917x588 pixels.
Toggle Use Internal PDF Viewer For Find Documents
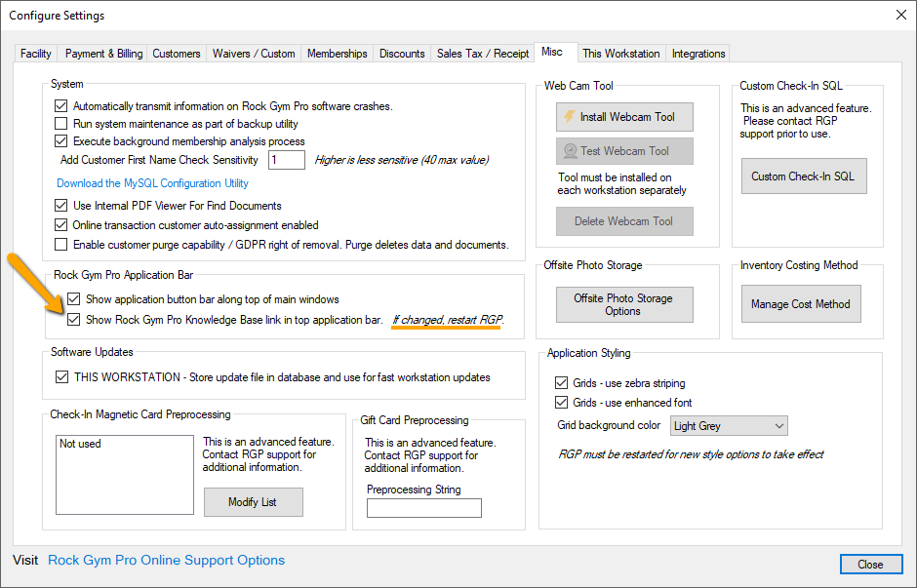60,206
